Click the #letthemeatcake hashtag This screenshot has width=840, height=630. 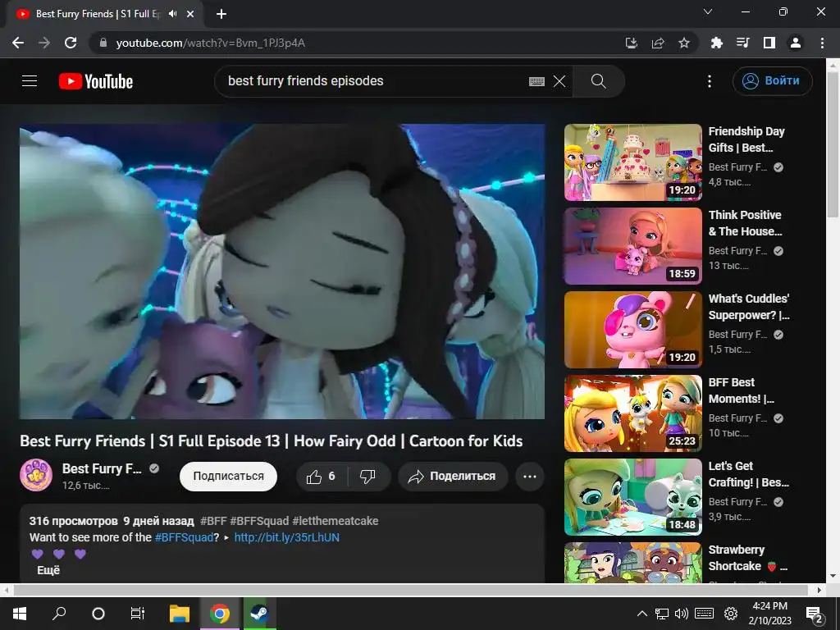[x=336, y=521]
